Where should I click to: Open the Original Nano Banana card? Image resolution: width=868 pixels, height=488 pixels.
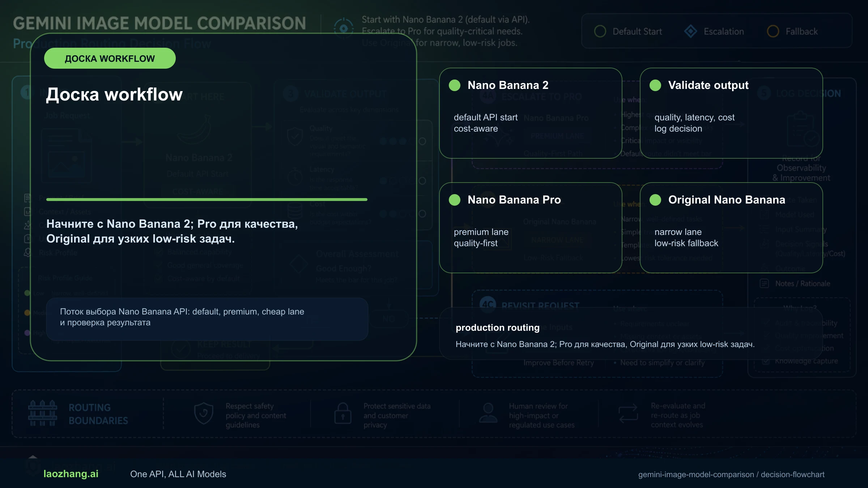point(731,228)
